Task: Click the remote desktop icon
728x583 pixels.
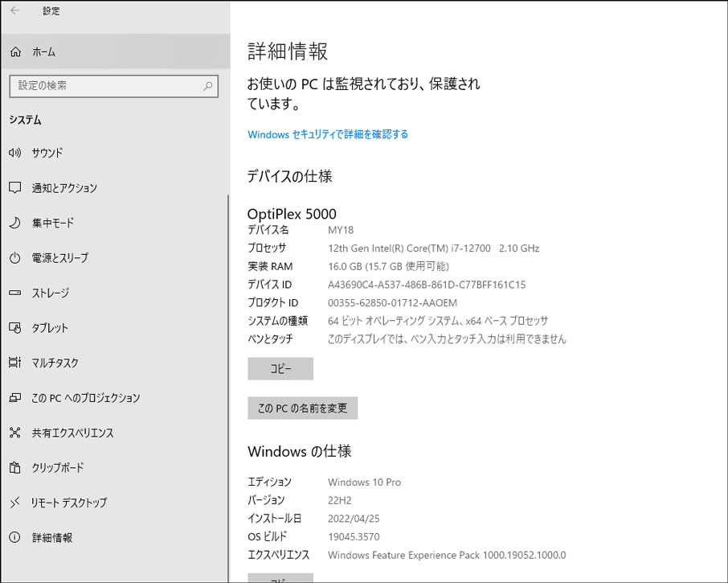Action: 14,502
